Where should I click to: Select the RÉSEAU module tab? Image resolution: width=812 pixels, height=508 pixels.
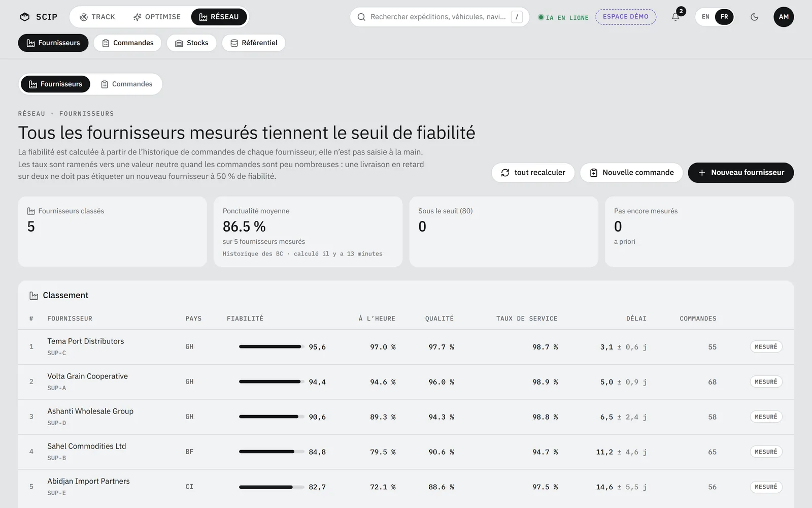[219, 17]
